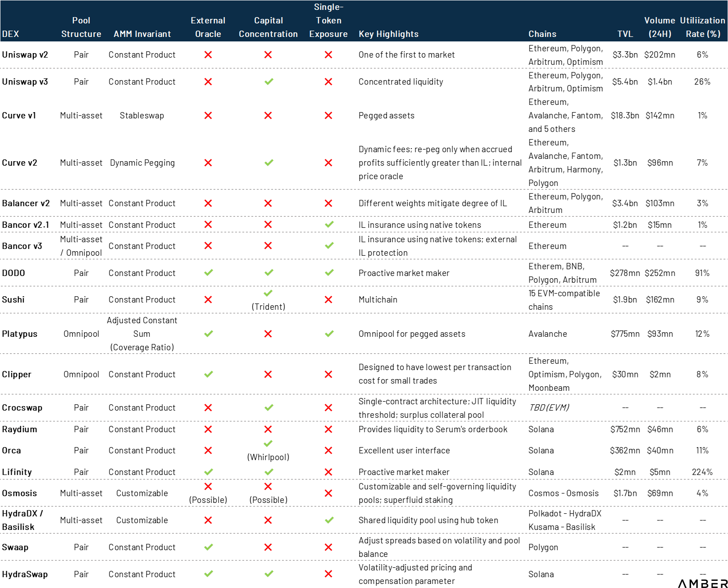The image size is (728, 588).
Task: Click the Adjusted Constant Sum cell
Action: tap(142, 334)
